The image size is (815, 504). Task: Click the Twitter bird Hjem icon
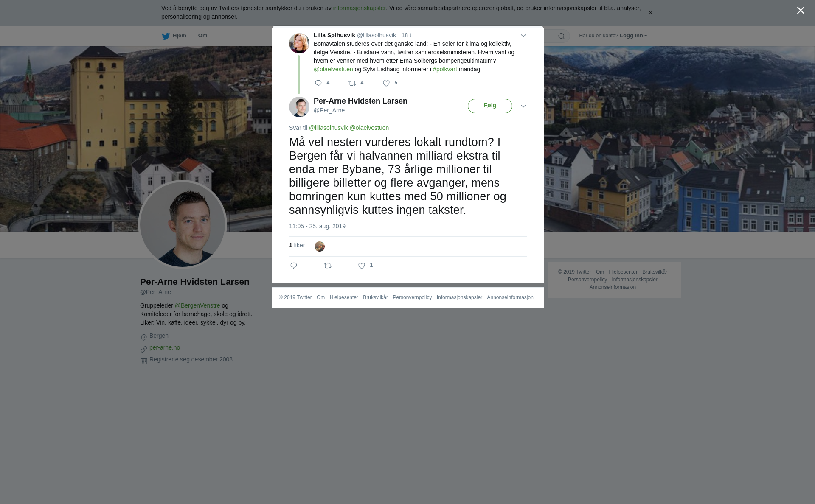click(x=166, y=36)
